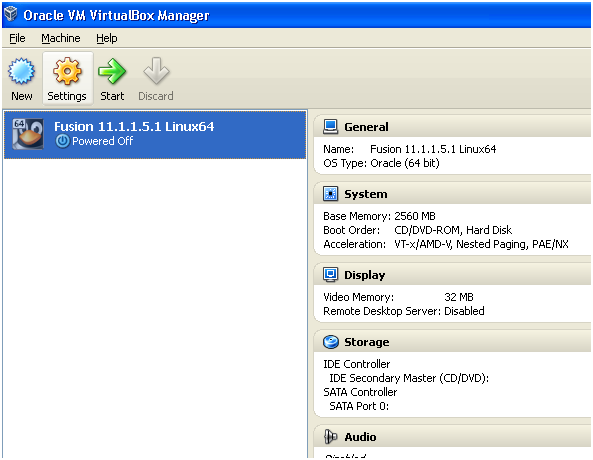The image size is (593, 460).
Task: Click the 'OS Type:' label
Action: (345, 163)
